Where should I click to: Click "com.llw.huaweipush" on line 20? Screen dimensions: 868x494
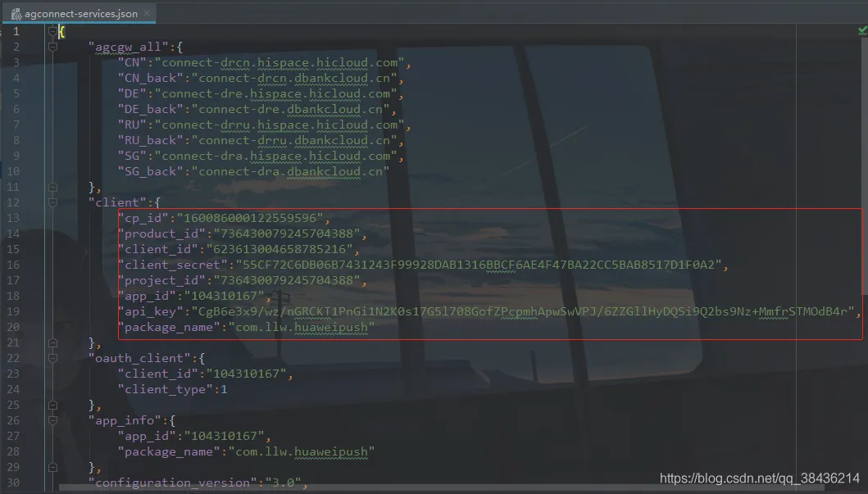pos(302,327)
